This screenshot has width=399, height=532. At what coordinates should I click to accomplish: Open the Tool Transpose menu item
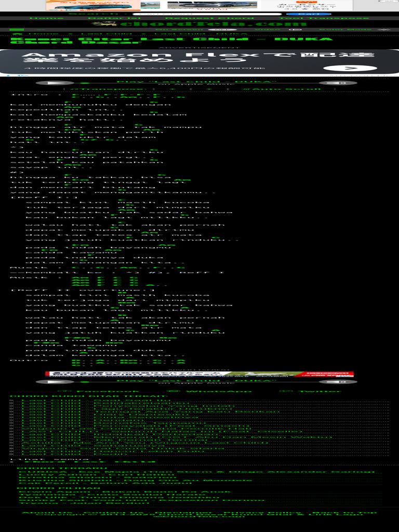pos(324,18)
